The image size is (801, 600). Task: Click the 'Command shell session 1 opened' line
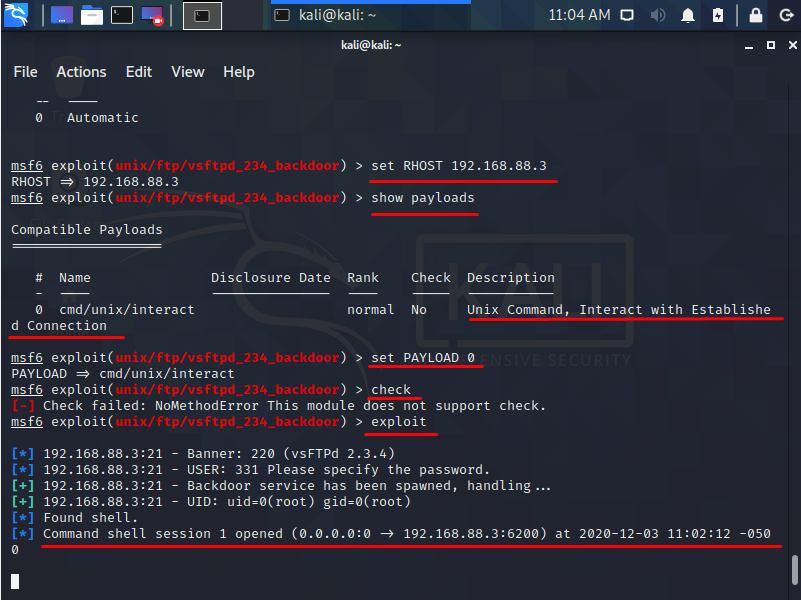(x=391, y=534)
